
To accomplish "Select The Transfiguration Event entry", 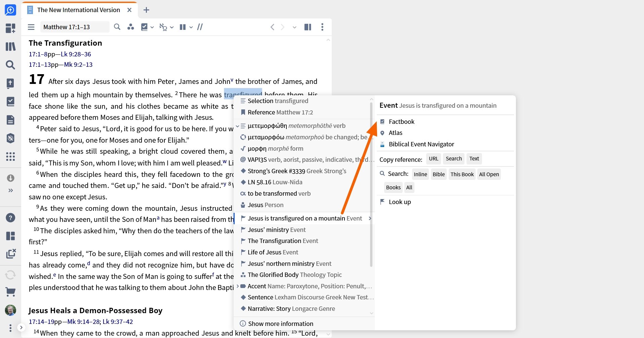I will pyautogui.click(x=304, y=241).
